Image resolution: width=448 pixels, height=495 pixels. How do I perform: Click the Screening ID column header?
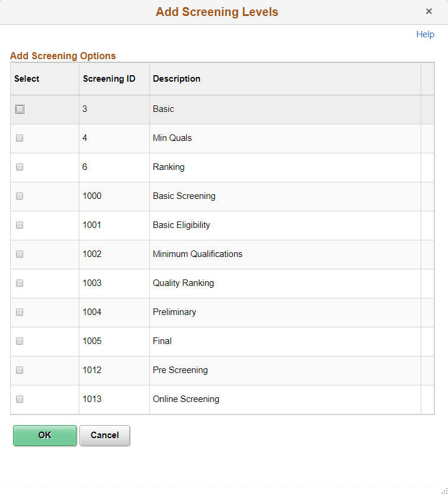(x=109, y=78)
